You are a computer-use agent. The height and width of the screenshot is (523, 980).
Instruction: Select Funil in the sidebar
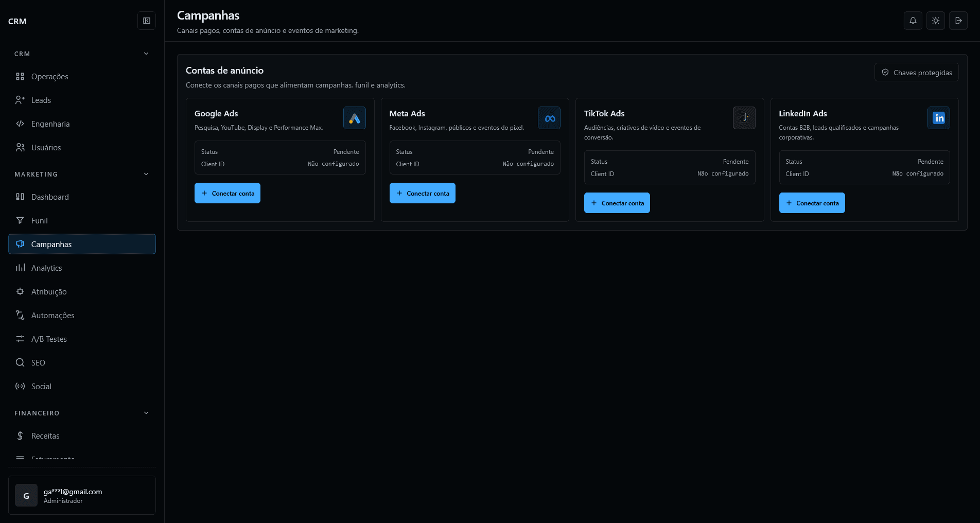(x=82, y=220)
